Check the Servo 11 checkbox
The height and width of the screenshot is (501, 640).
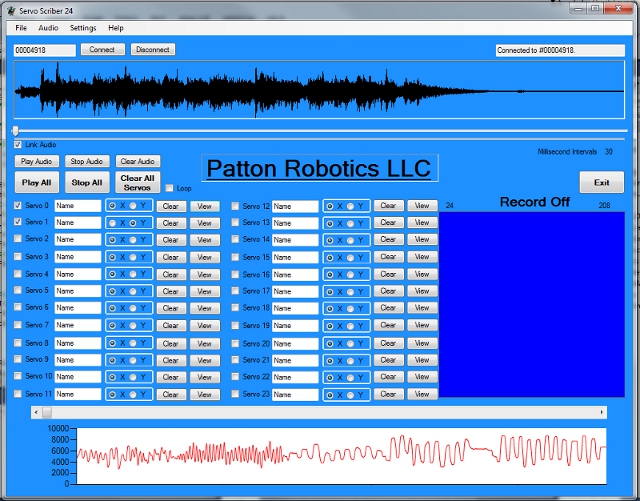pyautogui.click(x=18, y=394)
